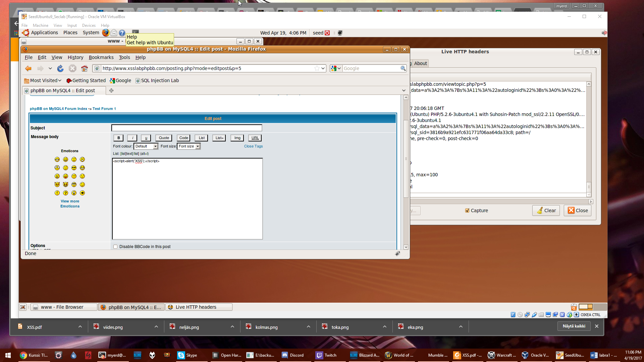Viewport: 644px width, 362px height.
Task: Open a new tab in Firefox
Action: point(111,90)
